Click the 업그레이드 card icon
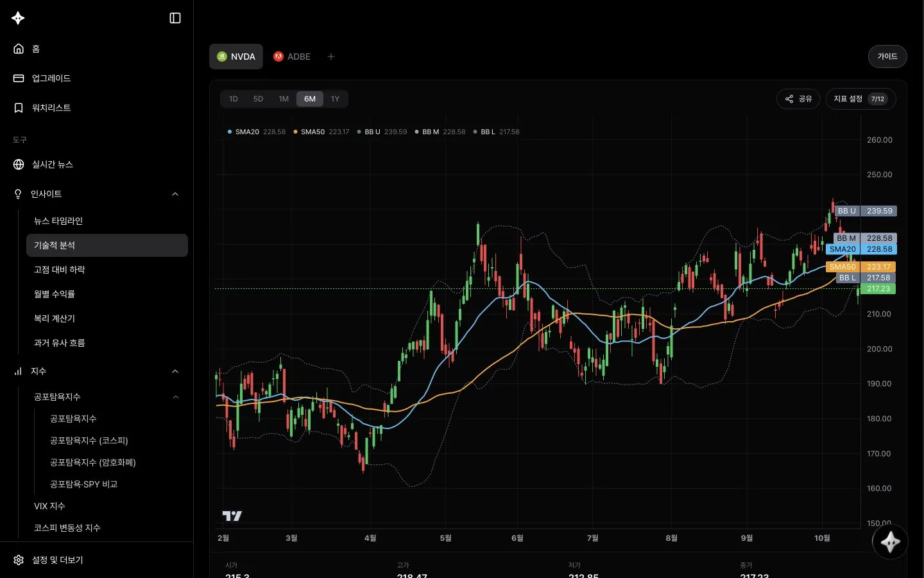 tap(19, 78)
